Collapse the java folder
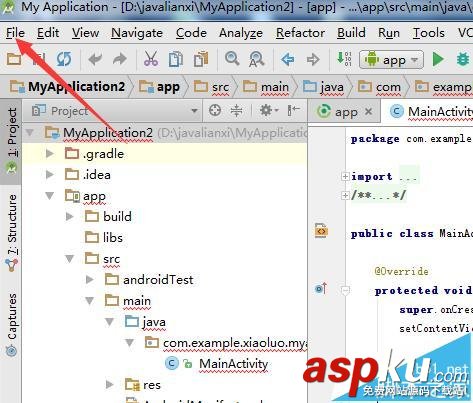The image size is (473, 403). [110, 322]
